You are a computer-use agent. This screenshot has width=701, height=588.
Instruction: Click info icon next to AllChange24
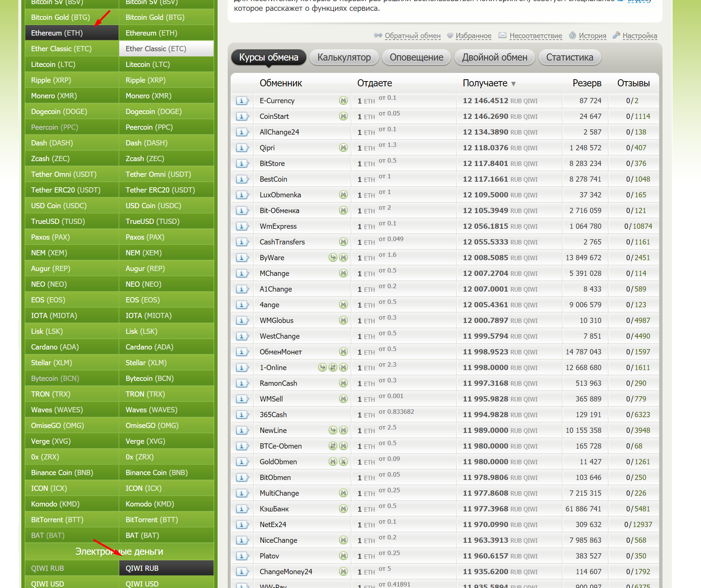242,132
